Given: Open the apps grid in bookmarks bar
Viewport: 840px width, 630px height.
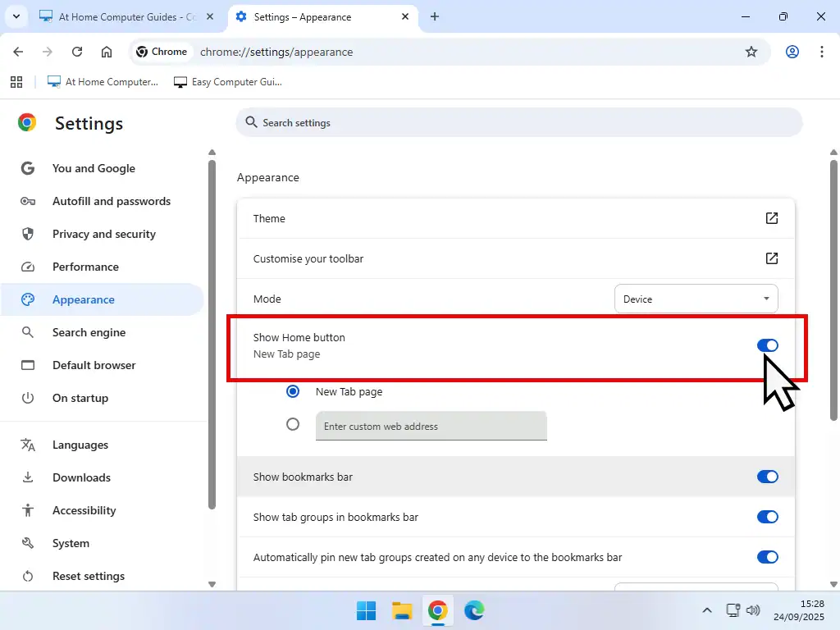Looking at the screenshot, I should (16, 82).
